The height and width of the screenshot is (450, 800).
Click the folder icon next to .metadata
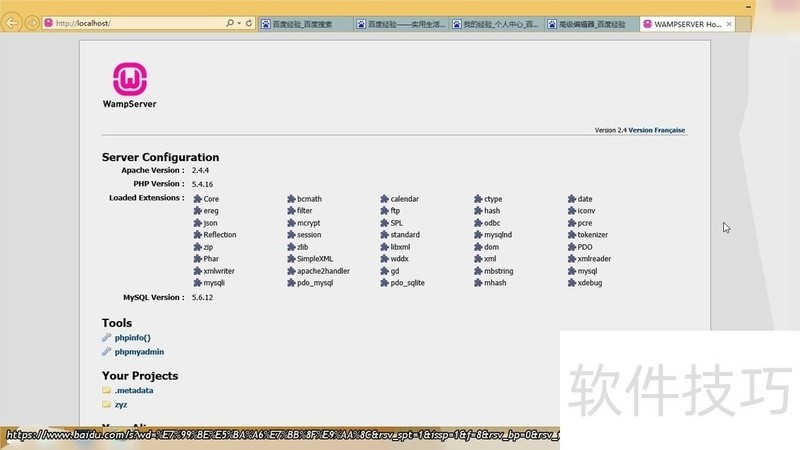click(106, 390)
